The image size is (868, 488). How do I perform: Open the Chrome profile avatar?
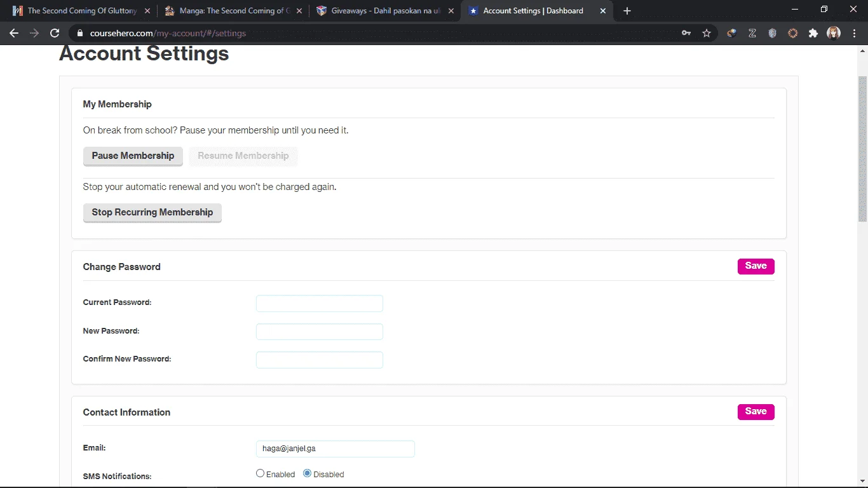pyautogui.click(x=834, y=33)
